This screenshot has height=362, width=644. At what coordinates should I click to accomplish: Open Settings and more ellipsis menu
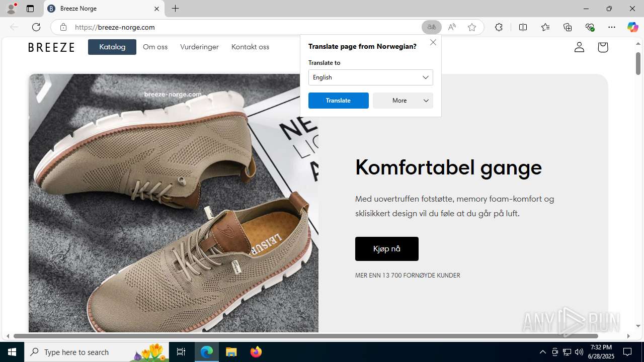click(612, 27)
